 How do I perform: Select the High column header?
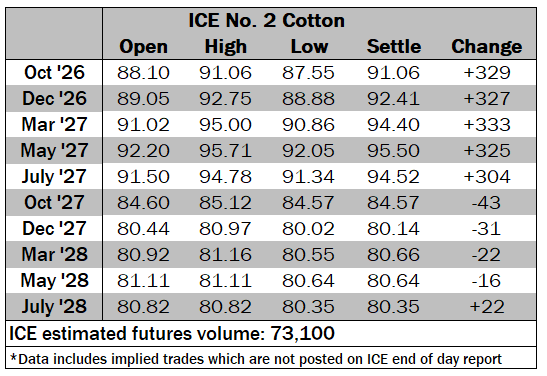(226, 47)
